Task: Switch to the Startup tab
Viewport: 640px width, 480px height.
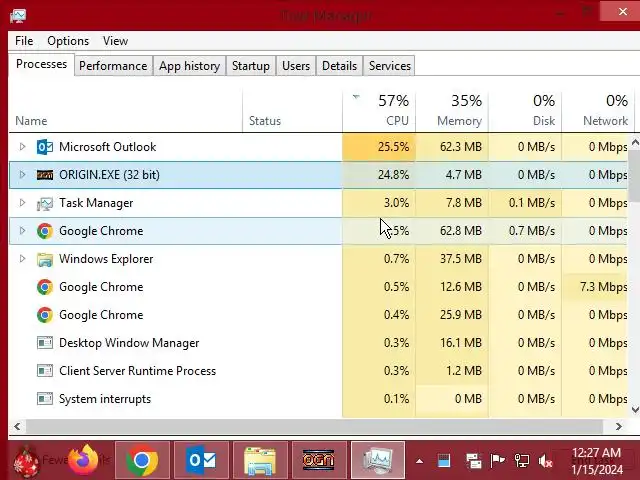Action: 251,66
